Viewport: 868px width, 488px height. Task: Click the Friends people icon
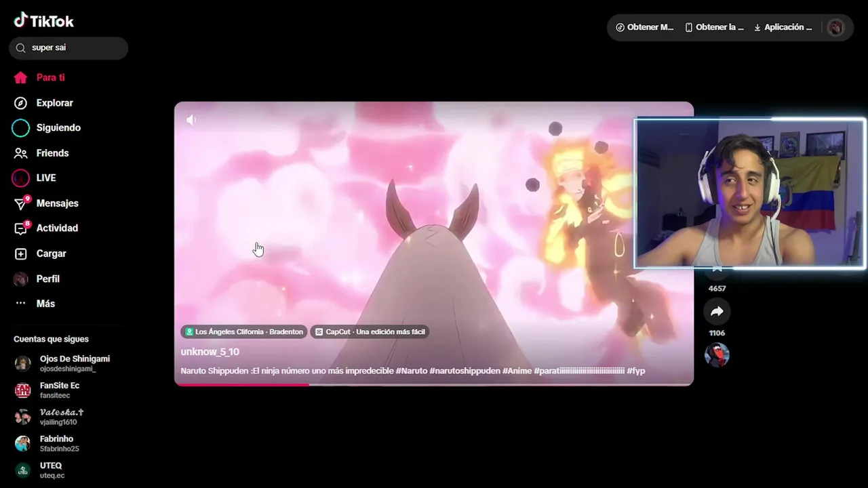click(21, 153)
